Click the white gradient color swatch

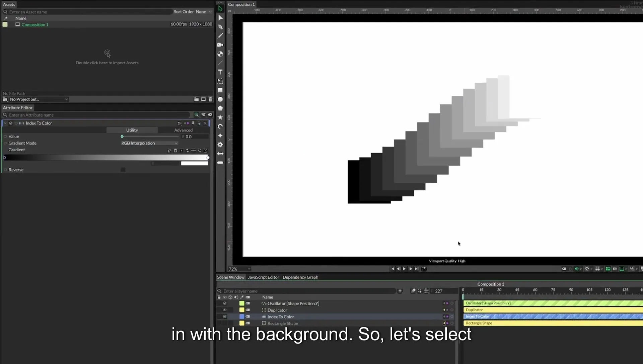[194, 163]
